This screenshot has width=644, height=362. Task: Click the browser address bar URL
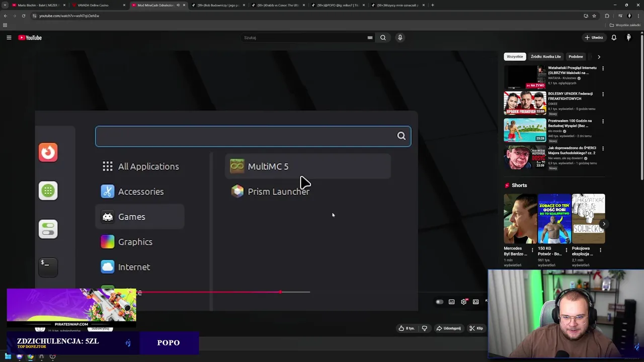(x=69, y=16)
